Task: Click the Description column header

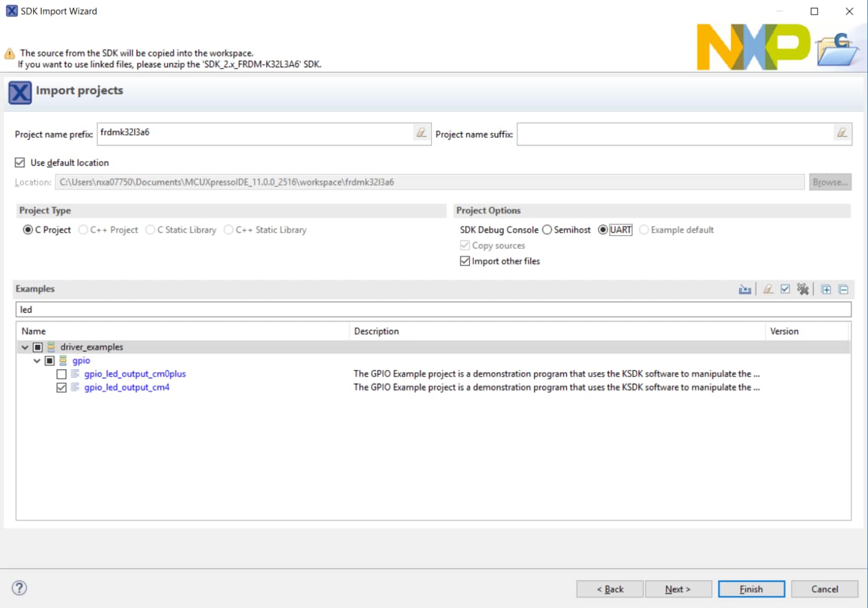Action: (x=377, y=331)
